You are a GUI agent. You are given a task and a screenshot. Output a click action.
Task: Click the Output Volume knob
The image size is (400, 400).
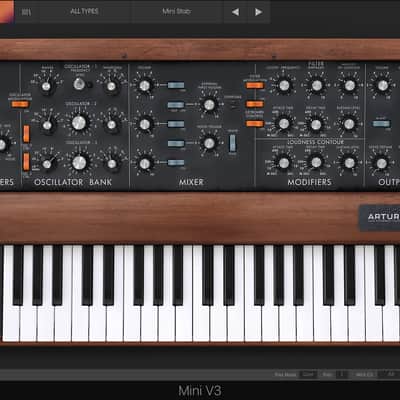382,85
